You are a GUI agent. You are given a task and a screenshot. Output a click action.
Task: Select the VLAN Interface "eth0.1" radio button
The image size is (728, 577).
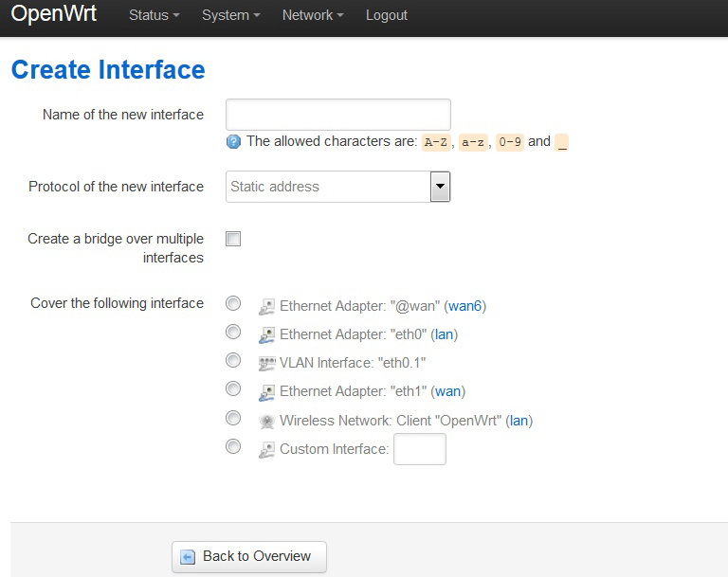[x=233, y=361]
